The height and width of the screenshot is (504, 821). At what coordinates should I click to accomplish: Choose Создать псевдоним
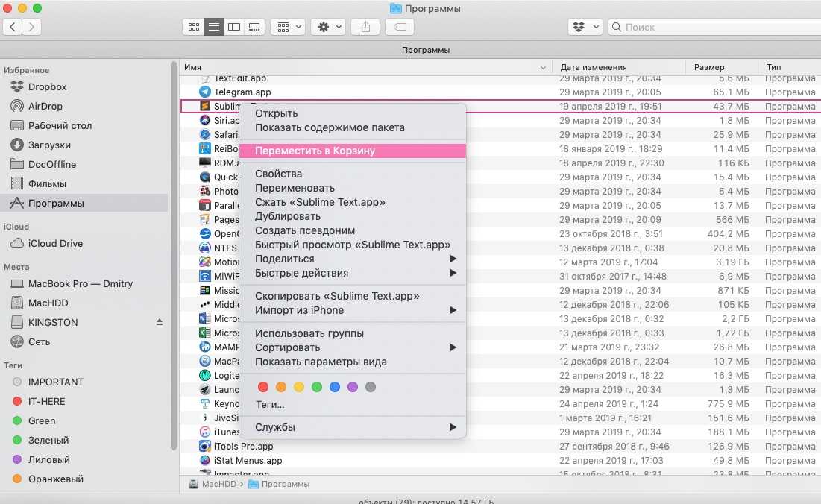[353, 230]
